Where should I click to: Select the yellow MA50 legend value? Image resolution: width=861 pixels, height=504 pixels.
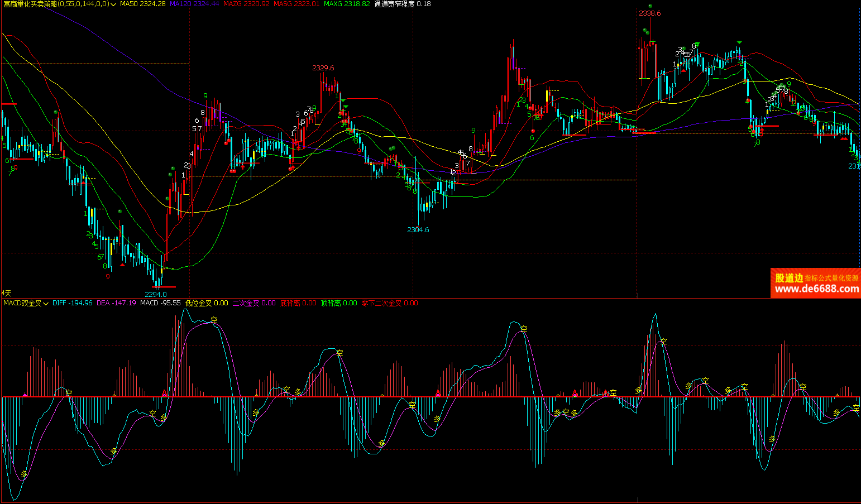click(x=142, y=4)
